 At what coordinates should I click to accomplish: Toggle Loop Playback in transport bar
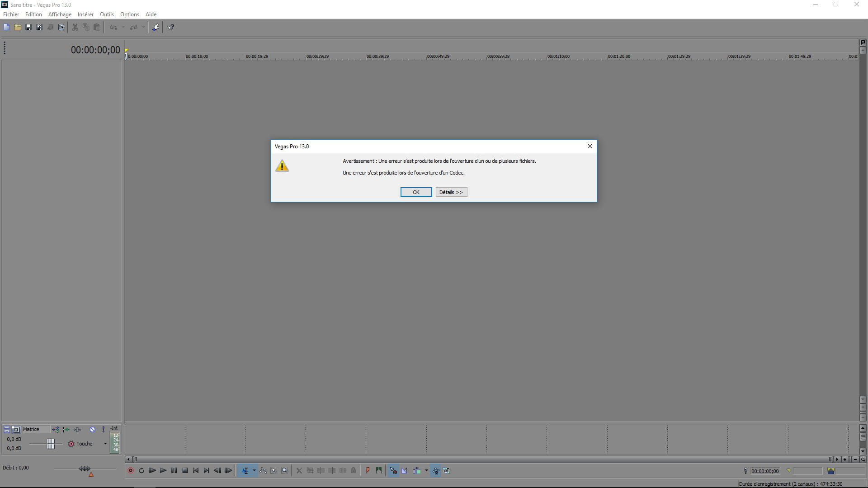click(142, 470)
